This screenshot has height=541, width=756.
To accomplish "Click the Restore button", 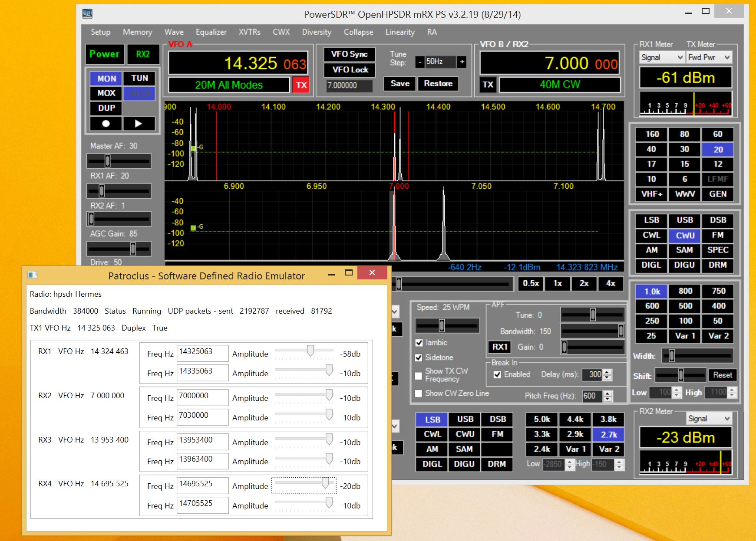I will pyautogui.click(x=438, y=84).
